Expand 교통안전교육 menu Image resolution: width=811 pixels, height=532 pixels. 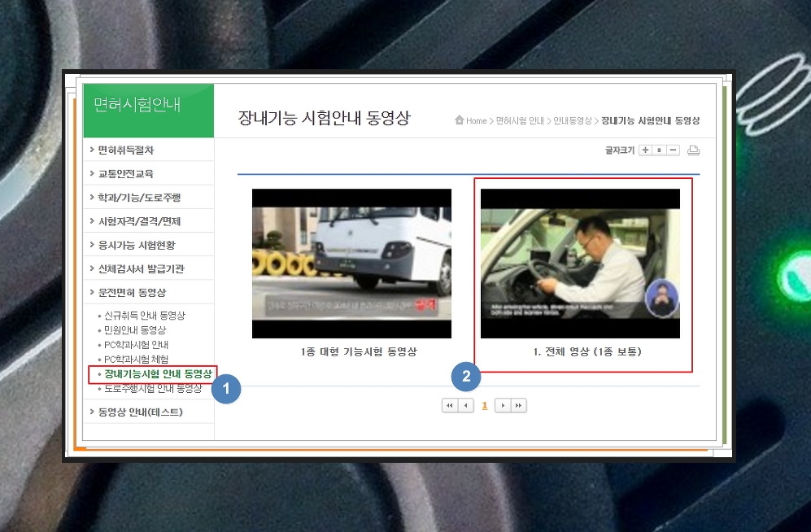(x=148, y=174)
